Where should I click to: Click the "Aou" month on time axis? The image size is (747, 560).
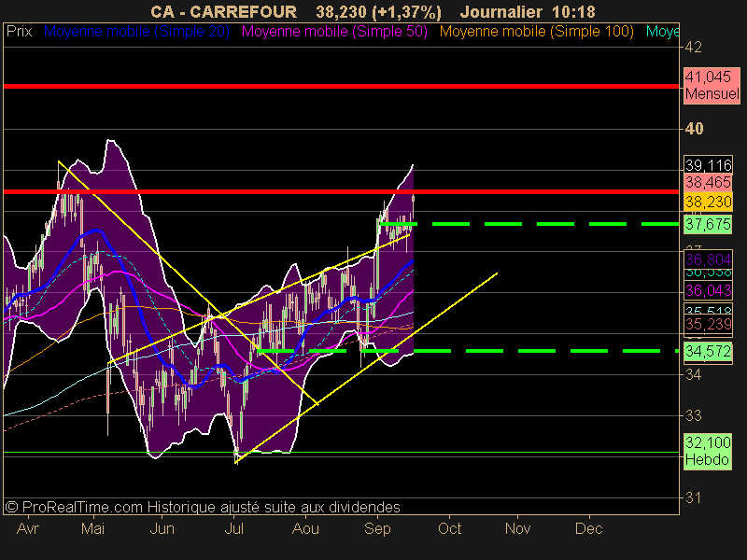(x=305, y=528)
